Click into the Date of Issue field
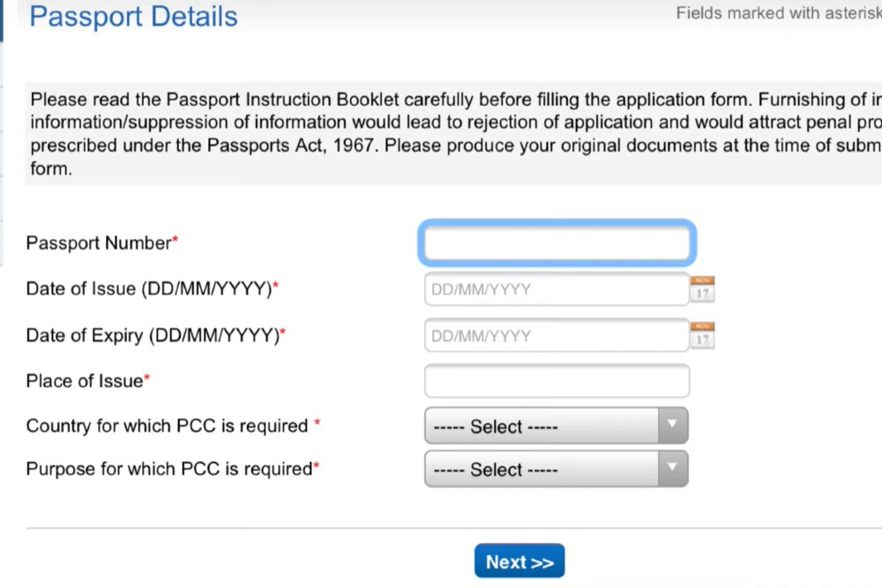882x588 pixels. [557, 289]
